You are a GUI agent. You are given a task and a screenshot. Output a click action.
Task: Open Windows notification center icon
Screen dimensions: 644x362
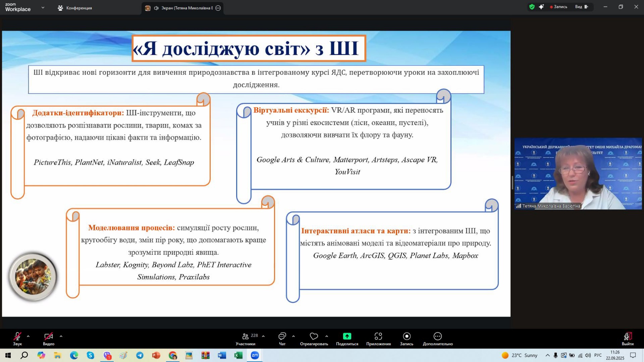(633, 355)
